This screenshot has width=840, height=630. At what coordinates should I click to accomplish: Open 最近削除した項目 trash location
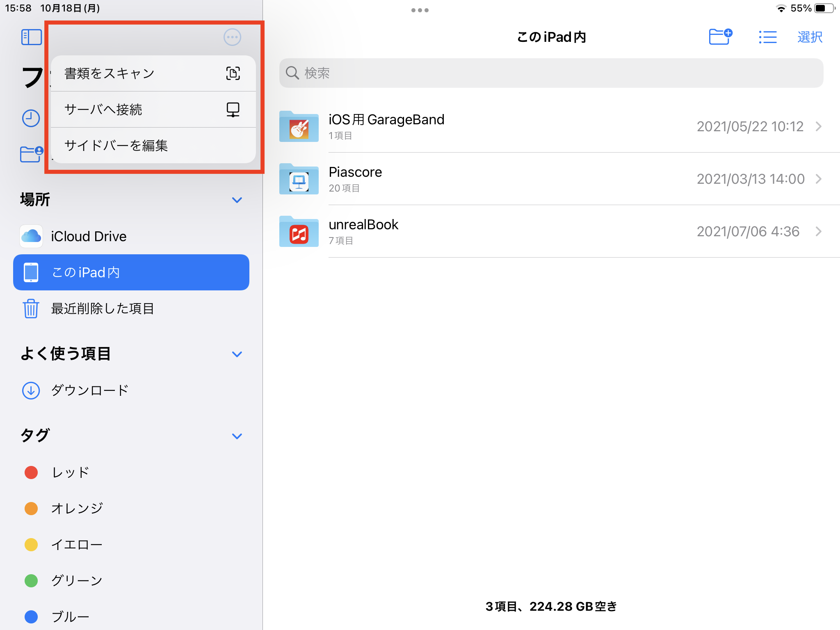[x=131, y=308]
